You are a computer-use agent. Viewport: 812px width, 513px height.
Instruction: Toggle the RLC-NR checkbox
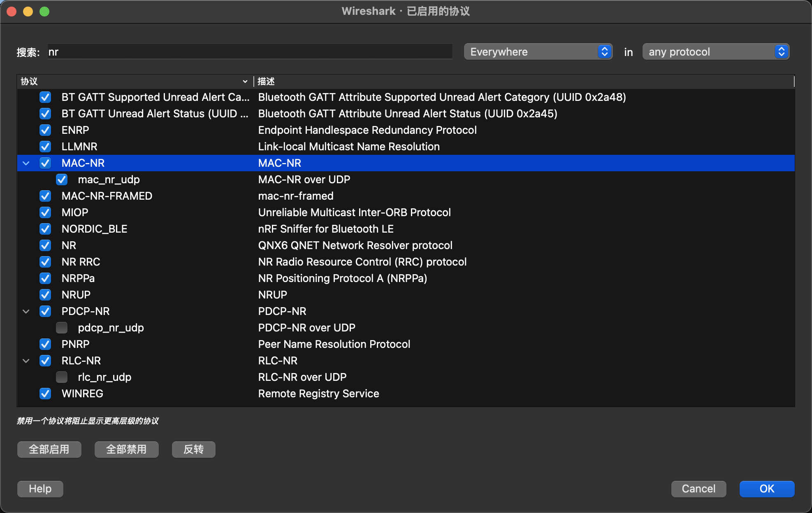pos(45,361)
